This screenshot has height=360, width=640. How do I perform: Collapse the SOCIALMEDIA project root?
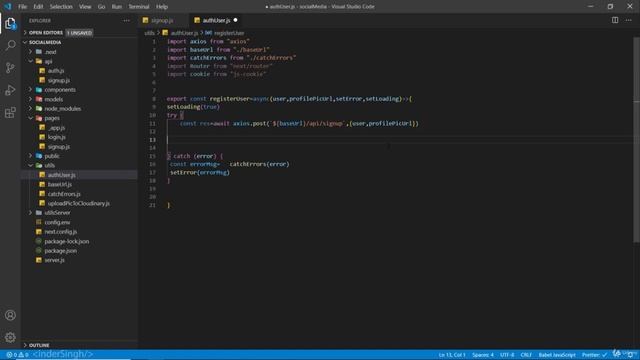(45, 42)
